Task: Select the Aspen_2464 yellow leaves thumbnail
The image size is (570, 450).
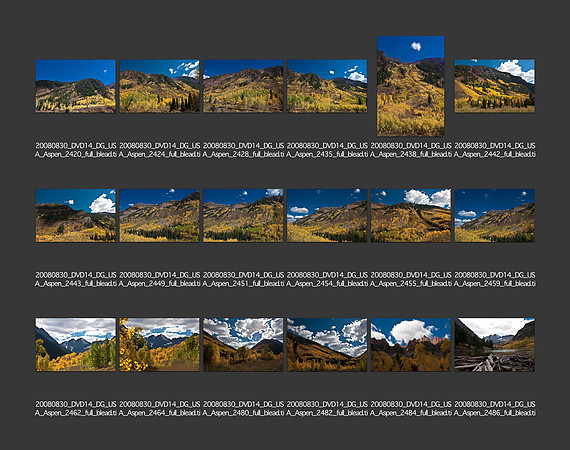Action: (x=160, y=345)
